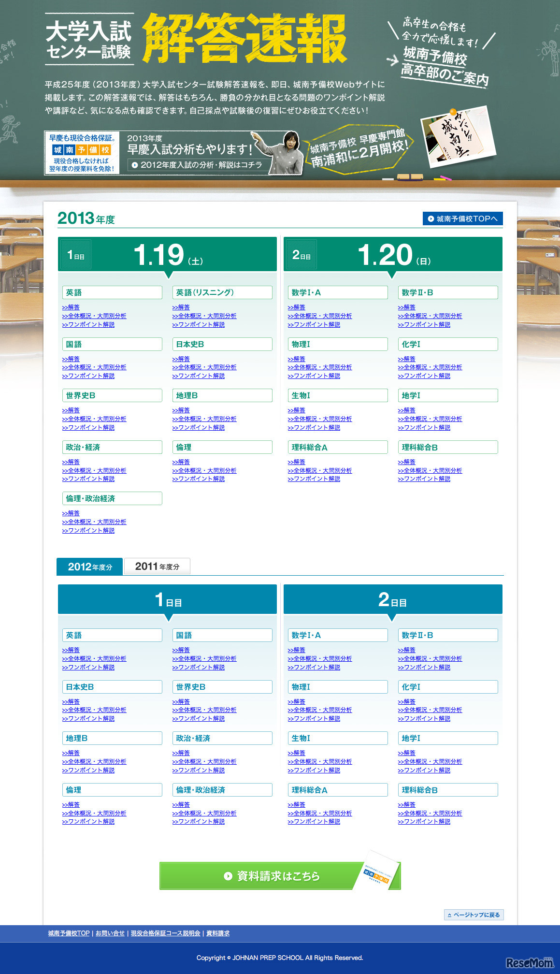The height and width of the screenshot is (974, 560).
Task: Click the がんばれ城南生 photo card
Action: tap(458, 137)
